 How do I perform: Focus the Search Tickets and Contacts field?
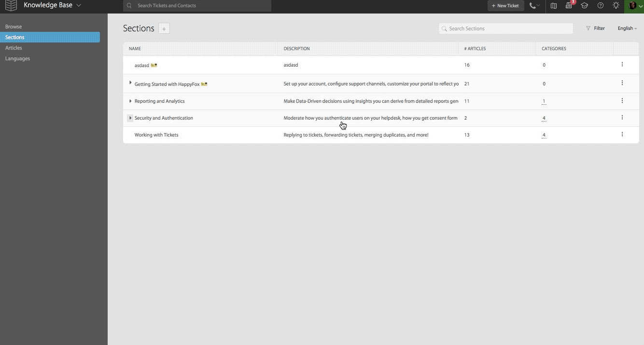tap(197, 6)
